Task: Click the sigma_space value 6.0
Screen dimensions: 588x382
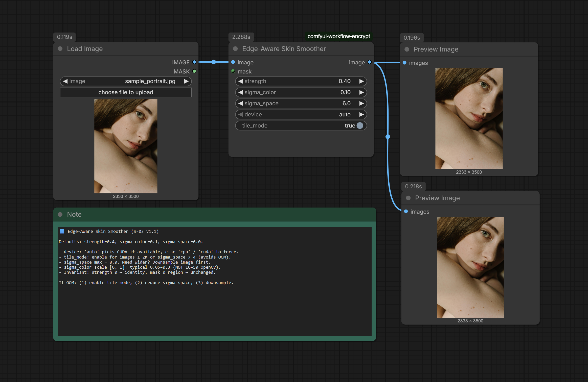Action: (346, 104)
